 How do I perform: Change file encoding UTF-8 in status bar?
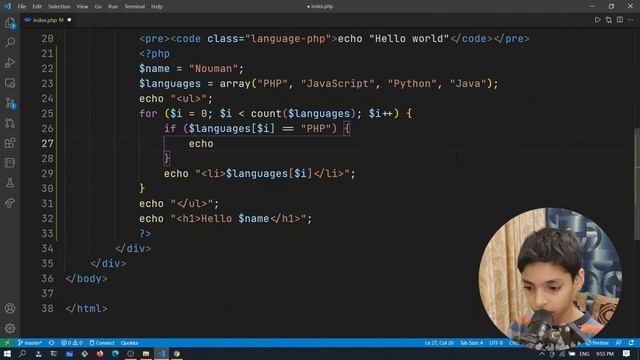click(496, 342)
